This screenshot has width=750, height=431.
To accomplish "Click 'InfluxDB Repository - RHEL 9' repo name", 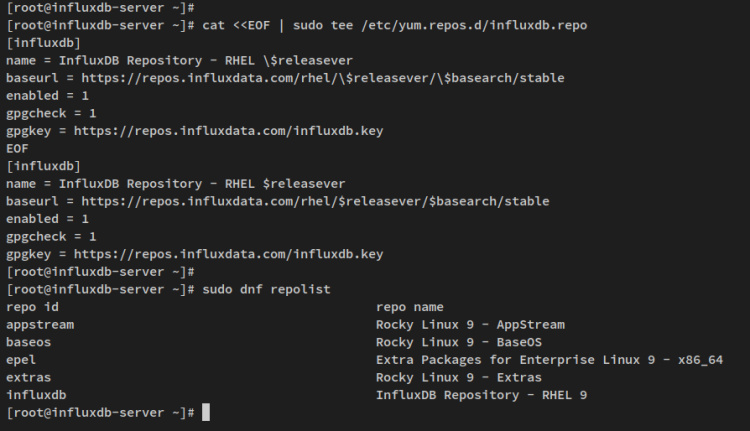I will point(481,395).
